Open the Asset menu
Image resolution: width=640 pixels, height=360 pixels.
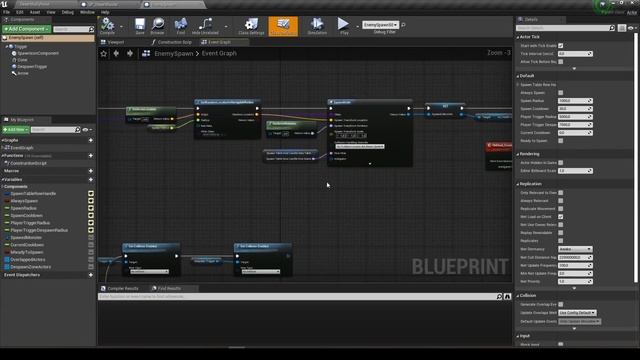pos(35,12)
